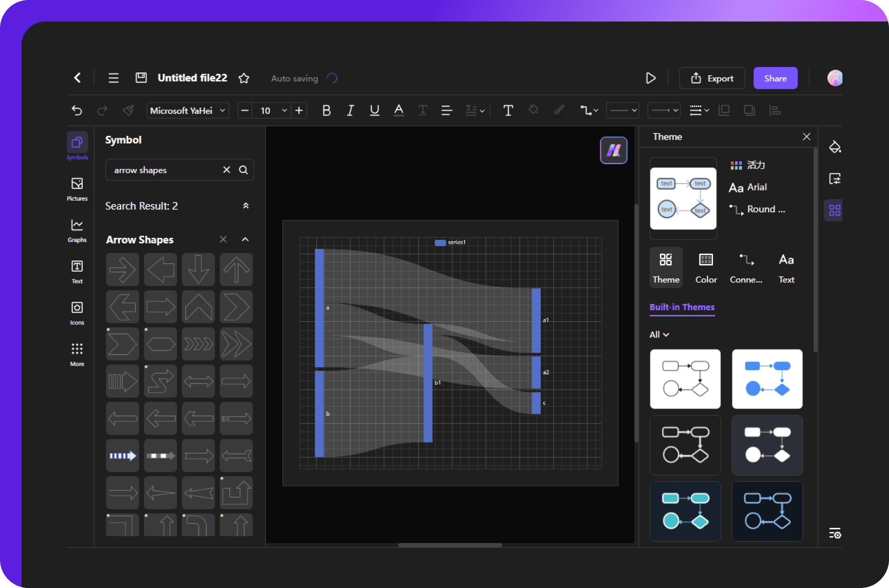This screenshot has width=889, height=588.
Task: Click the Export button
Action: (712, 78)
